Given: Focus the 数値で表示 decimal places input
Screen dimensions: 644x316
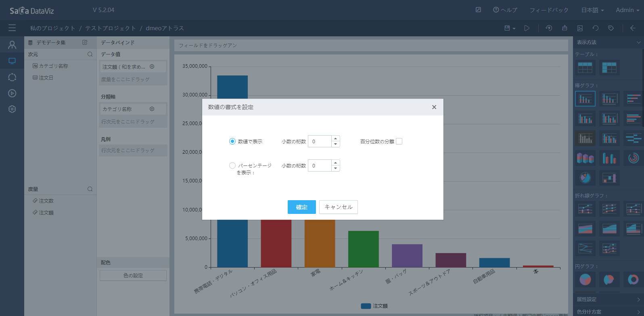Looking at the screenshot, I should click(320, 141).
